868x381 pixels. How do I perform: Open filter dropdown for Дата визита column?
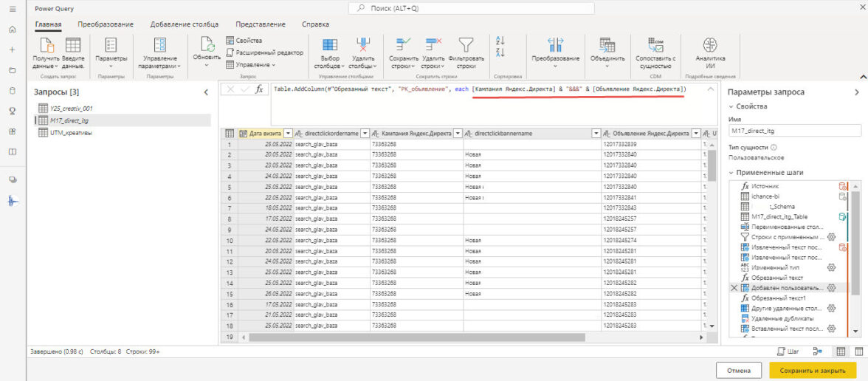(x=289, y=134)
